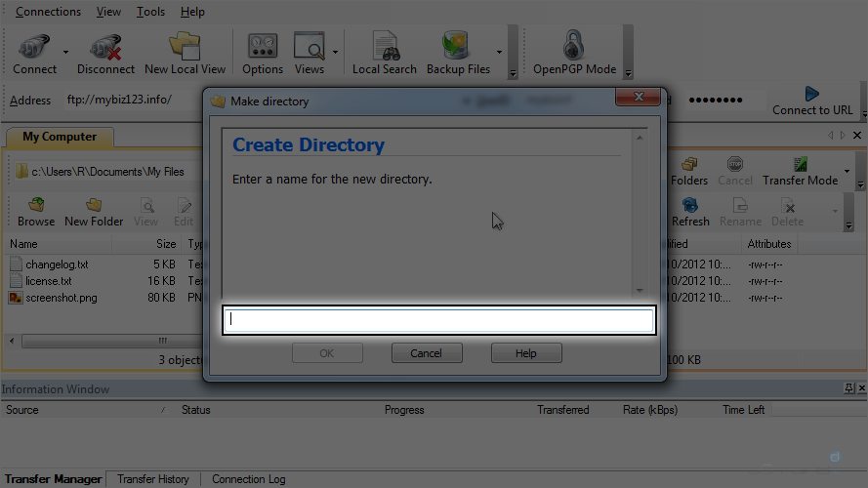Enable OpenPGP Mode padlock icon

[x=574, y=49]
